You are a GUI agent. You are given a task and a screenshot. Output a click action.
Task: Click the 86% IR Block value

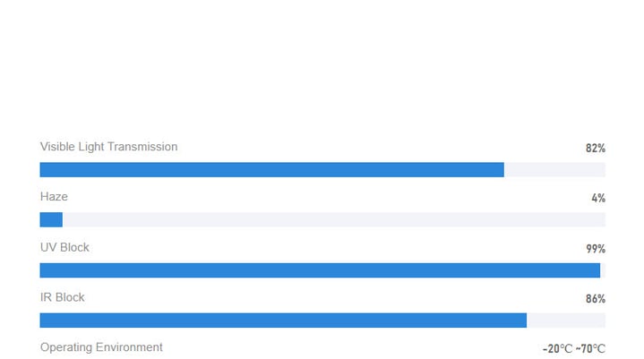[596, 299]
